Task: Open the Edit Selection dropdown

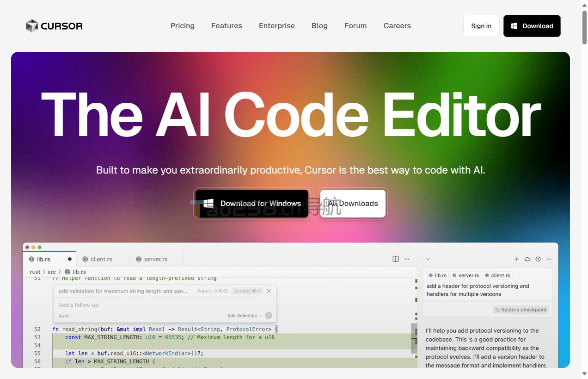Action: [x=244, y=316]
